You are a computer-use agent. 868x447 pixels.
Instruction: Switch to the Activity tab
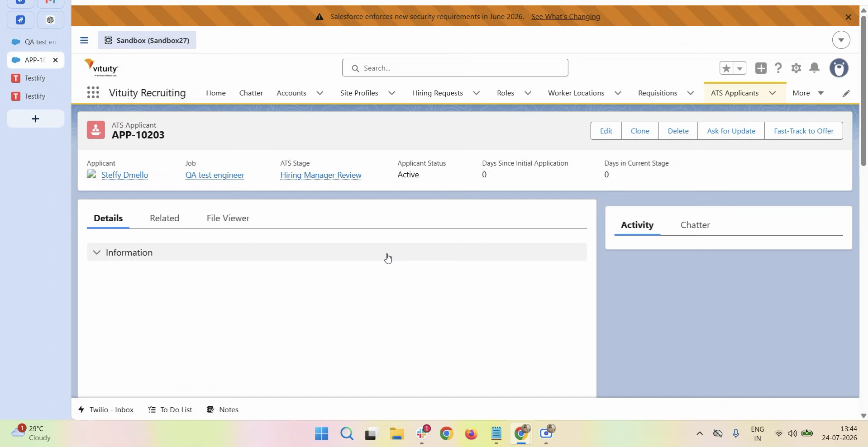[637, 225]
